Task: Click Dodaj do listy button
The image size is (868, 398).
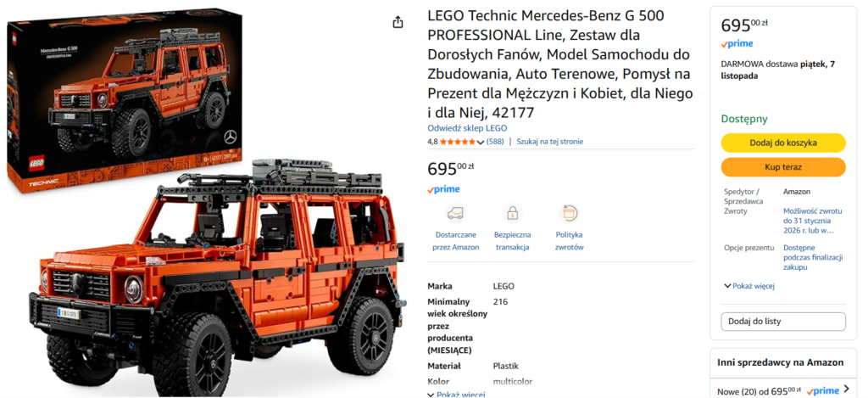Action: 783,322
